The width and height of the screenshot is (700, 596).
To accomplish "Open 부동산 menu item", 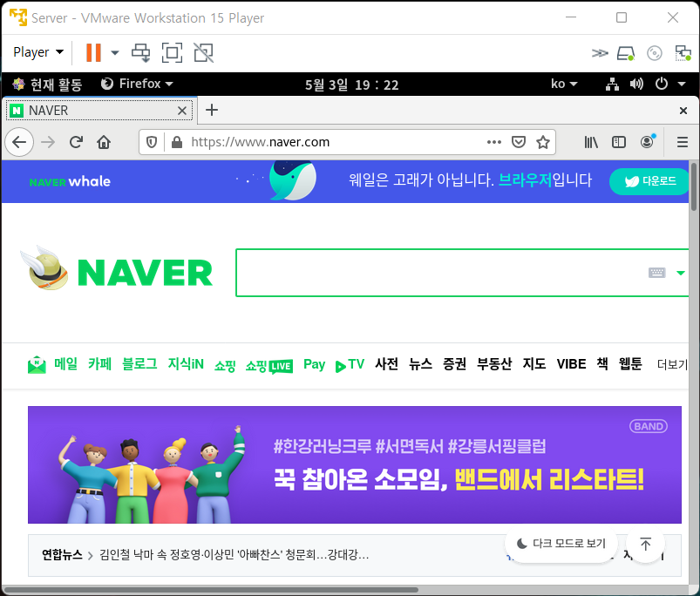I will coord(494,364).
